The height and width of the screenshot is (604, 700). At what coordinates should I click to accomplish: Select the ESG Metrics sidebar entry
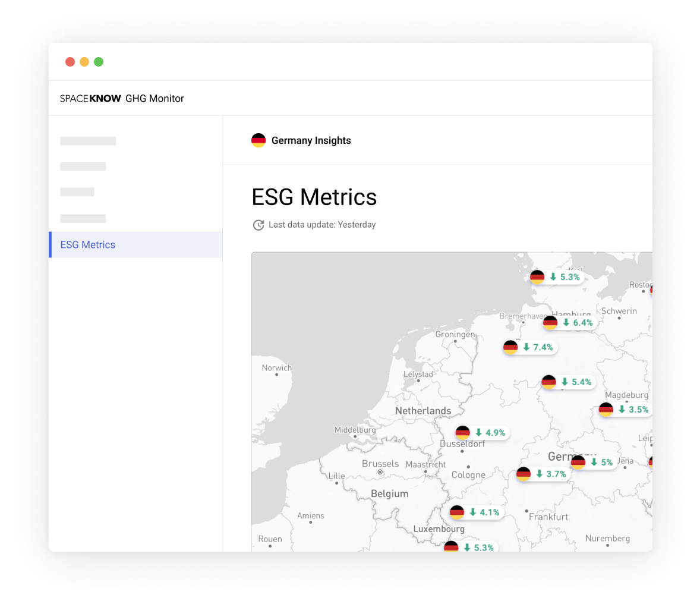tap(87, 244)
